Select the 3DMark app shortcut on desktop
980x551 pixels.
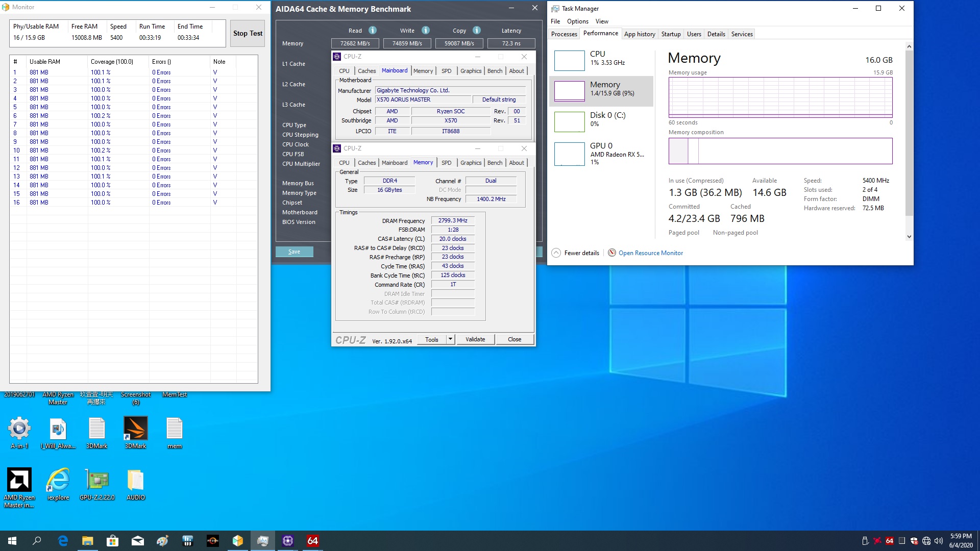pos(136,433)
